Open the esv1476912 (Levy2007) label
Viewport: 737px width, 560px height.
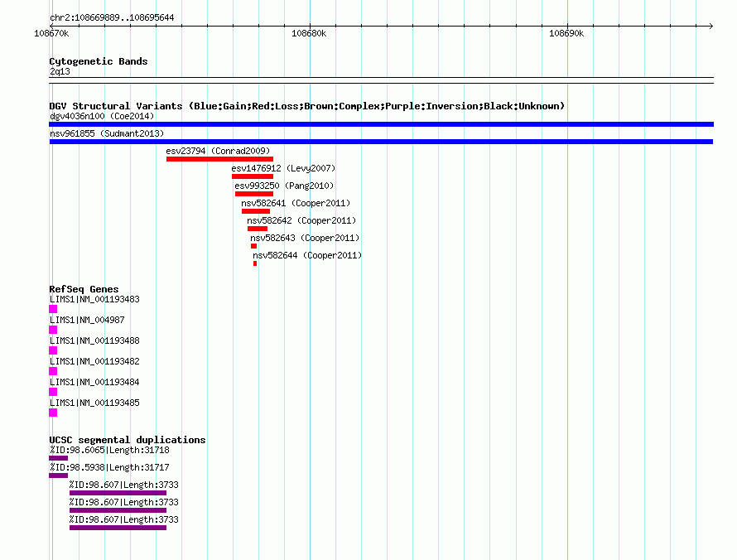point(283,168)
